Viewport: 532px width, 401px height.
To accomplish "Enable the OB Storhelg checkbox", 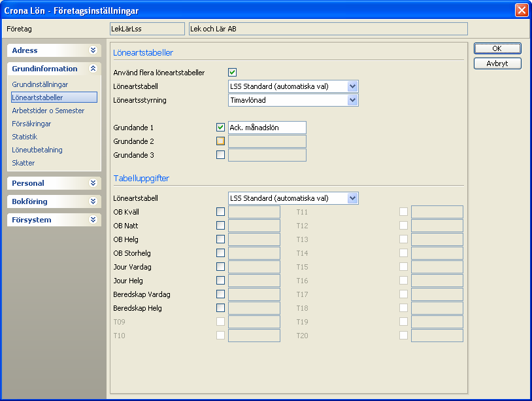I will tap(220, 253).
